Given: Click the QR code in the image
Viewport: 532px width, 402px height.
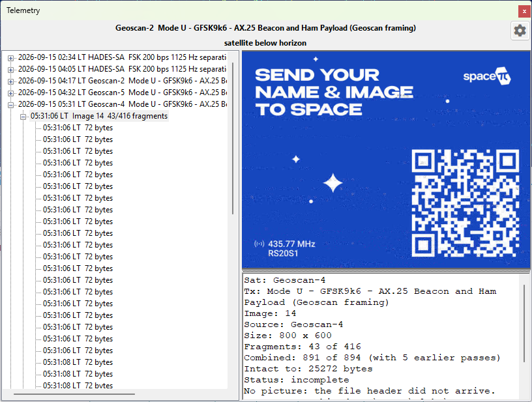Looking at the screenshot, I should [465, 203].
